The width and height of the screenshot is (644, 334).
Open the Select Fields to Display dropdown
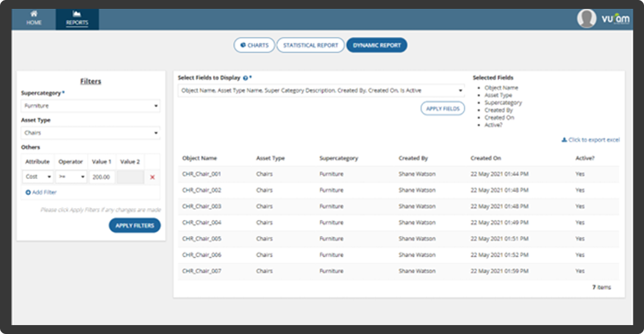click(x=321, y=91)
